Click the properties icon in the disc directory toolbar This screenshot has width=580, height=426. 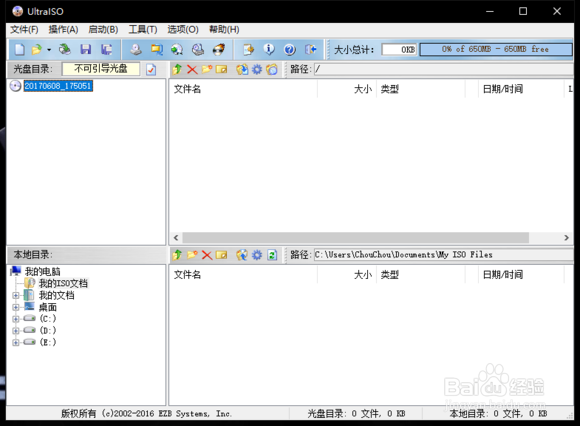point(242,69)
